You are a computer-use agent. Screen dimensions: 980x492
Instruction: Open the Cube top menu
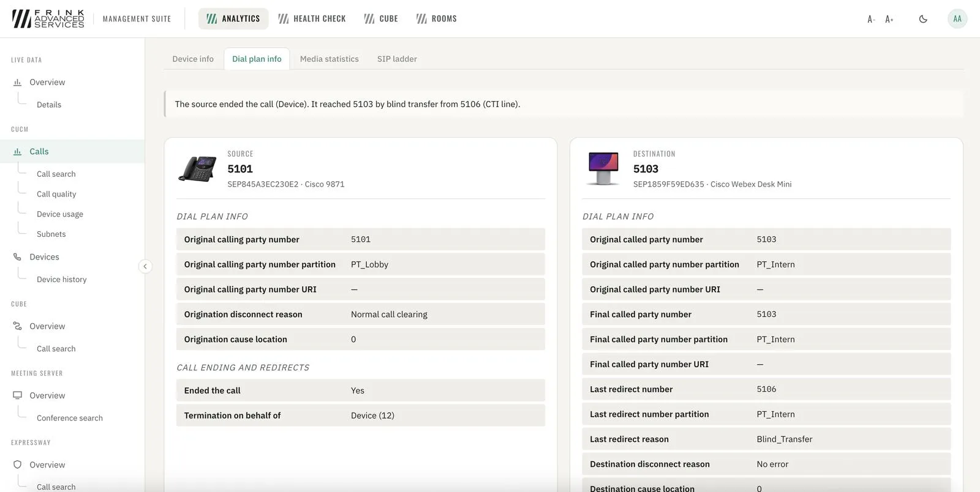pos(381,18)
